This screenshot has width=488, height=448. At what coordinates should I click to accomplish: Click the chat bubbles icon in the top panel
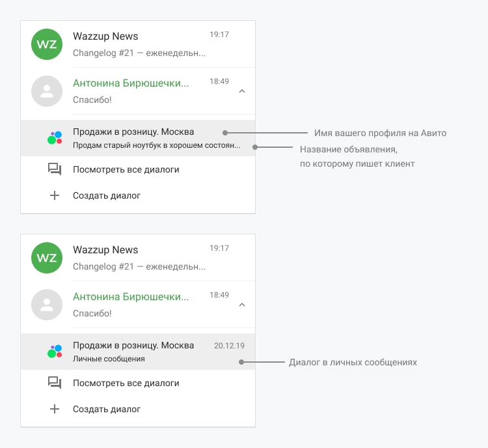55,169
